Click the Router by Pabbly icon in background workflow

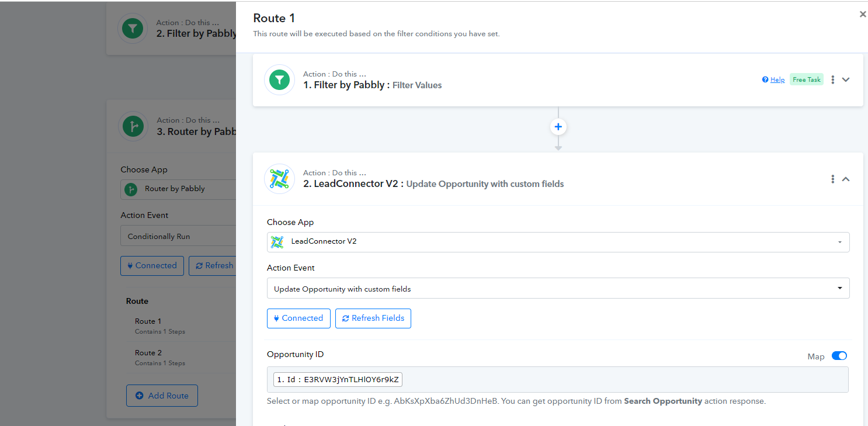coord(133,127)
